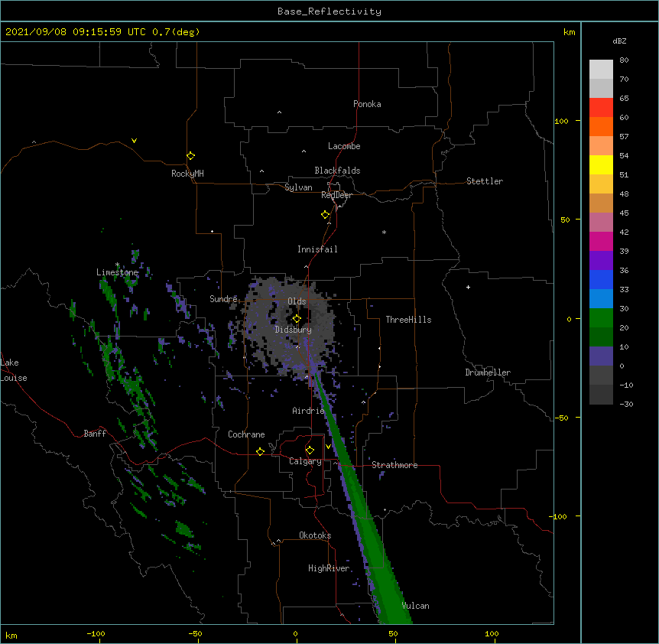Click the Sylvan label

(x=298, y=187)
